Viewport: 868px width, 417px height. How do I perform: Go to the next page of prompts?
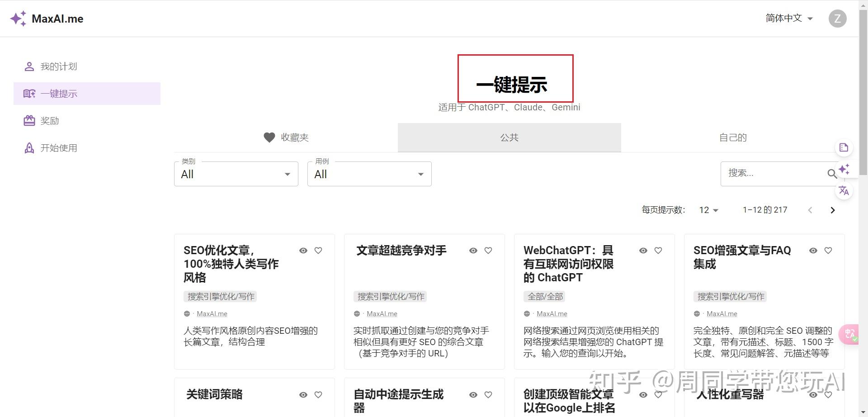coord(833,210)
